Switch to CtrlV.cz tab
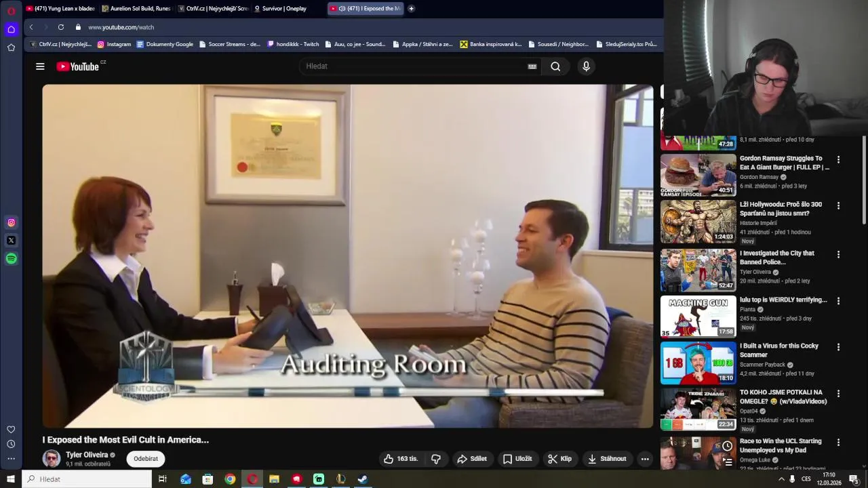The height and width of the screenshot is (488, 868). 212,9
